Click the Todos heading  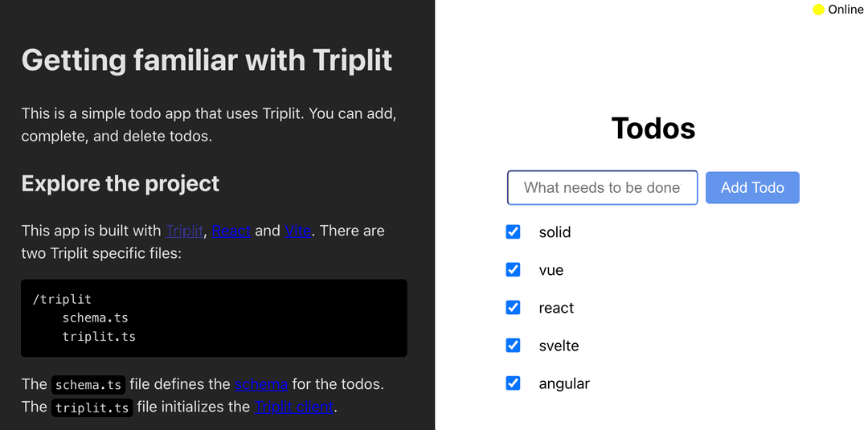[x=653, y=129]
